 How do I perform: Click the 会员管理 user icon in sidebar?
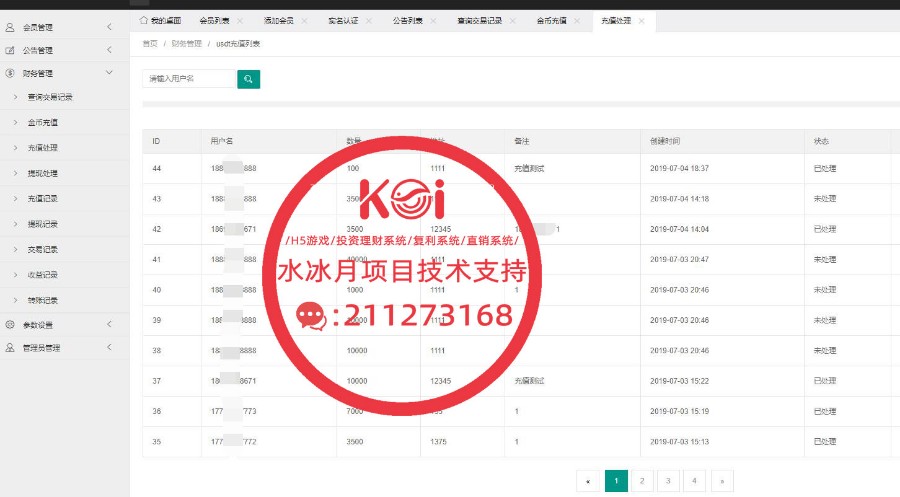10,27
